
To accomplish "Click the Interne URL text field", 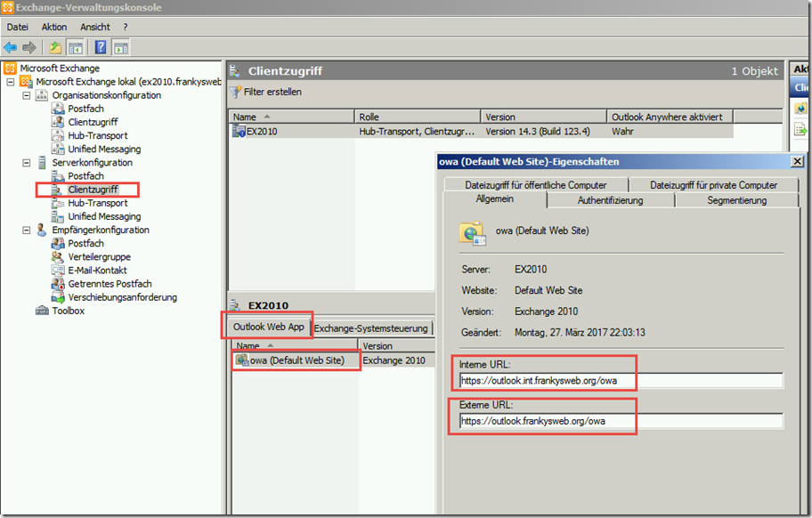I will (621, 381).
